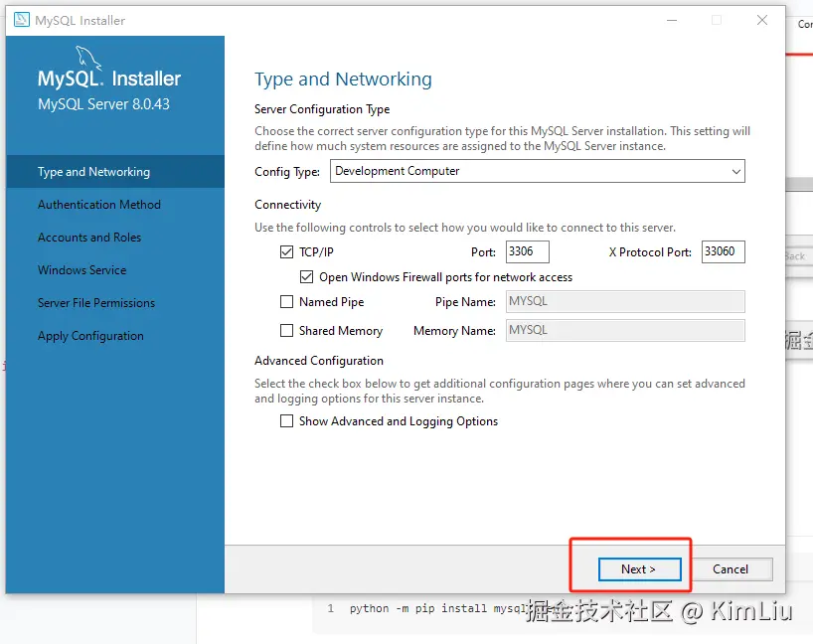This screenshot has width=813, height=644.
Task: Enable the Shared Memory checkbox
Action: pos(286,330)
